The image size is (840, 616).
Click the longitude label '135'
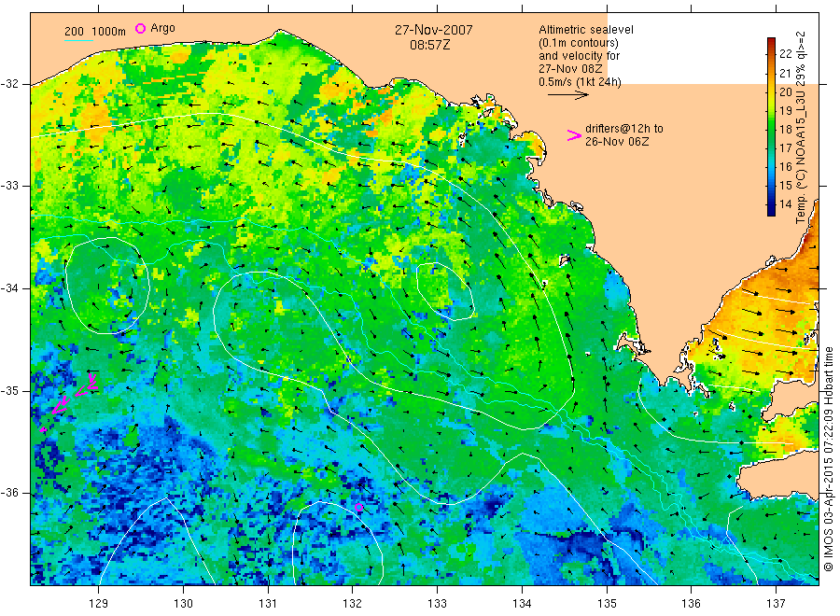[x=607, y=604]
